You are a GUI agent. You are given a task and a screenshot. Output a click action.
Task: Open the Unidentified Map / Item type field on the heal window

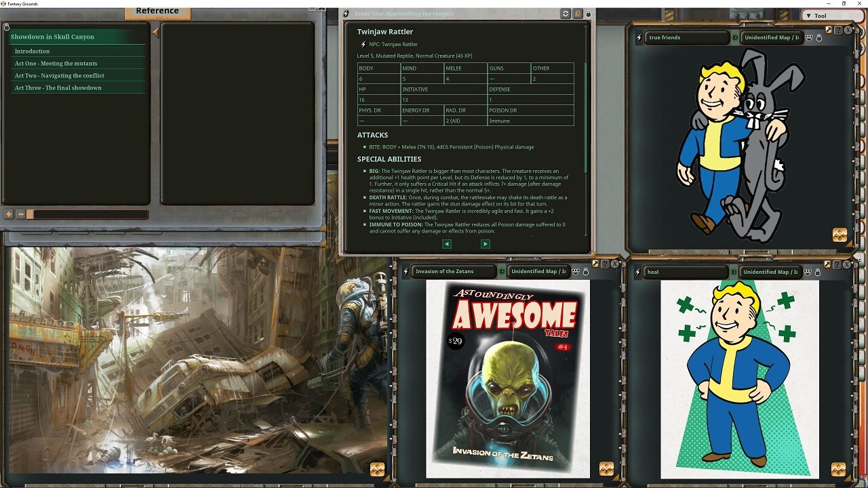click(770, 272)
